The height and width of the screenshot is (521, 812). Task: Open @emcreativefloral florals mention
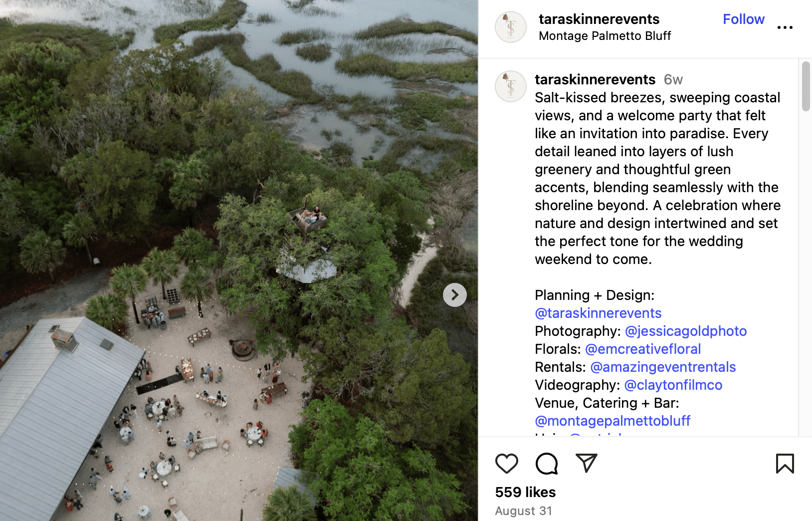pyautogui.click(x=643, y=349)
